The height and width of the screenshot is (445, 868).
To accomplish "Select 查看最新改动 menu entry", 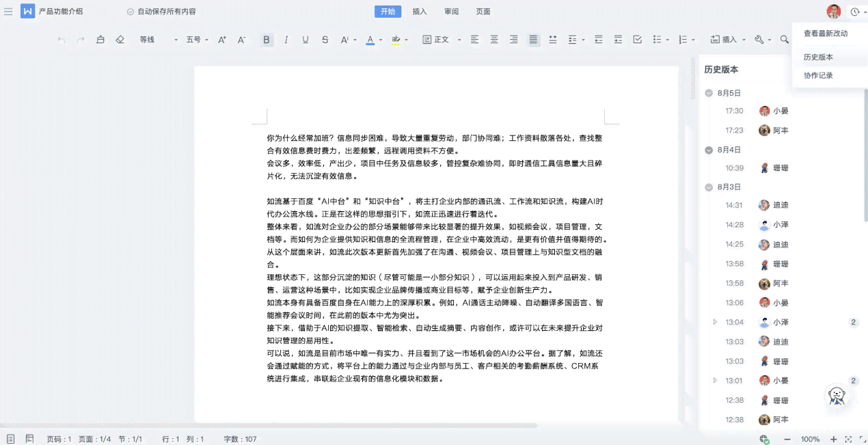I will tap(826, 33).
